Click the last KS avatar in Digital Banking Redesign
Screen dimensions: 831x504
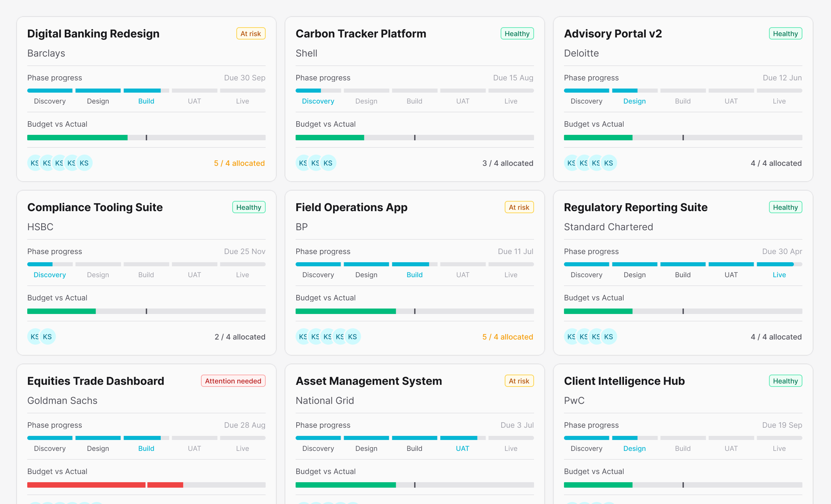coord(84,163)
